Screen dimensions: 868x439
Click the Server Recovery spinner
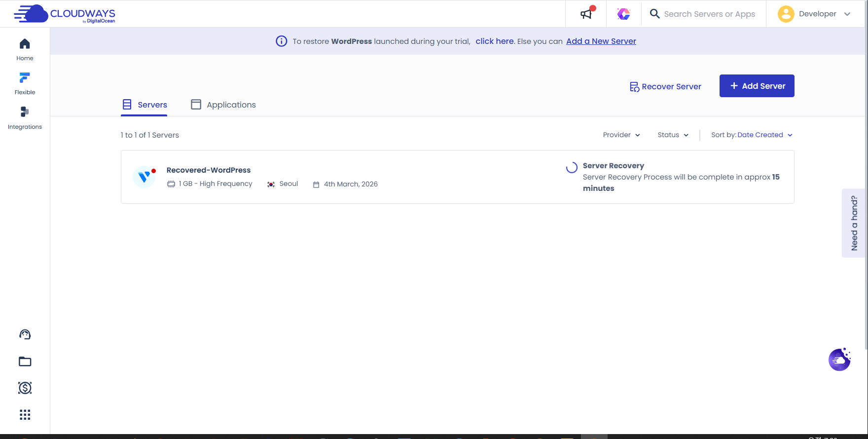click(572, 168)
